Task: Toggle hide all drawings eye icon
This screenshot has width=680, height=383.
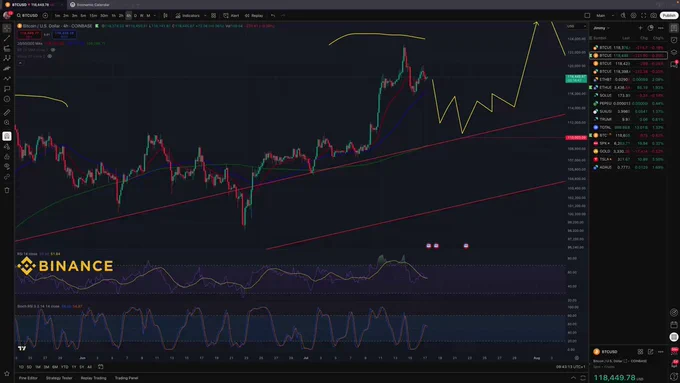Action: tap(7, 167)
